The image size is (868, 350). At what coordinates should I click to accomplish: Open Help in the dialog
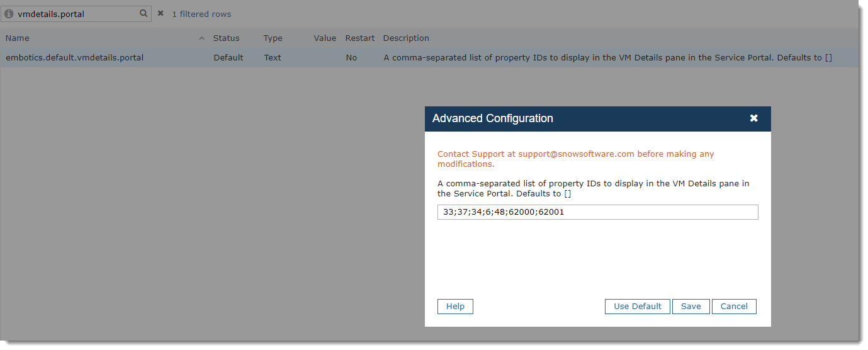click(455, 306)
